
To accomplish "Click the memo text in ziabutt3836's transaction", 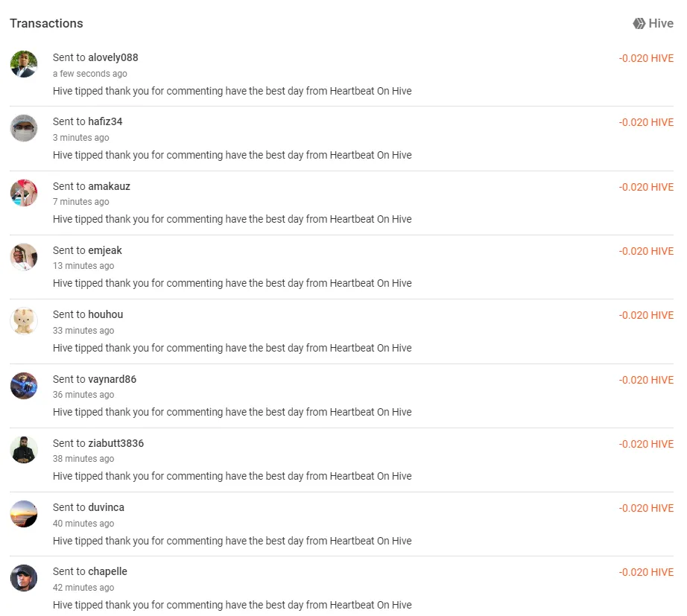I will pos(232,476).
